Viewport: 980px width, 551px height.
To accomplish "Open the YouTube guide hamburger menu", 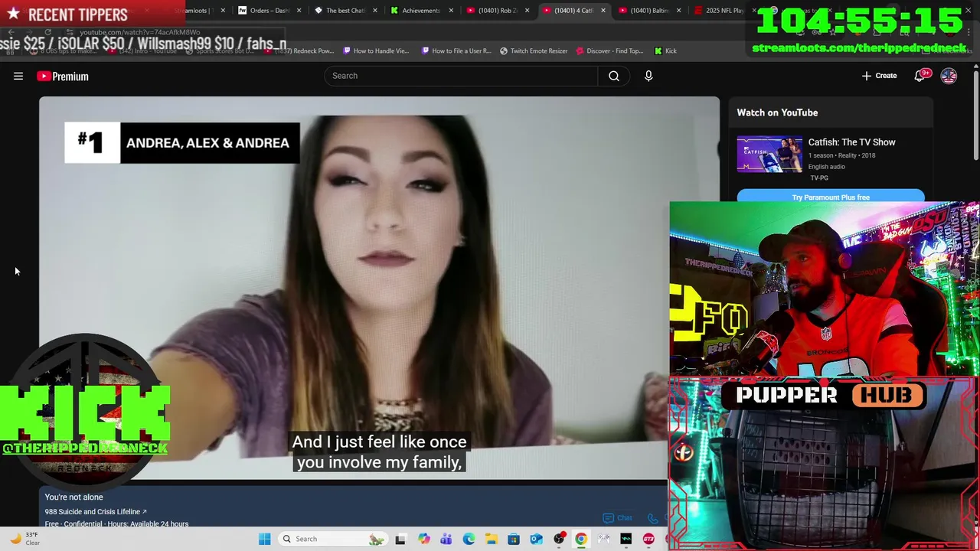I will 18,76.
